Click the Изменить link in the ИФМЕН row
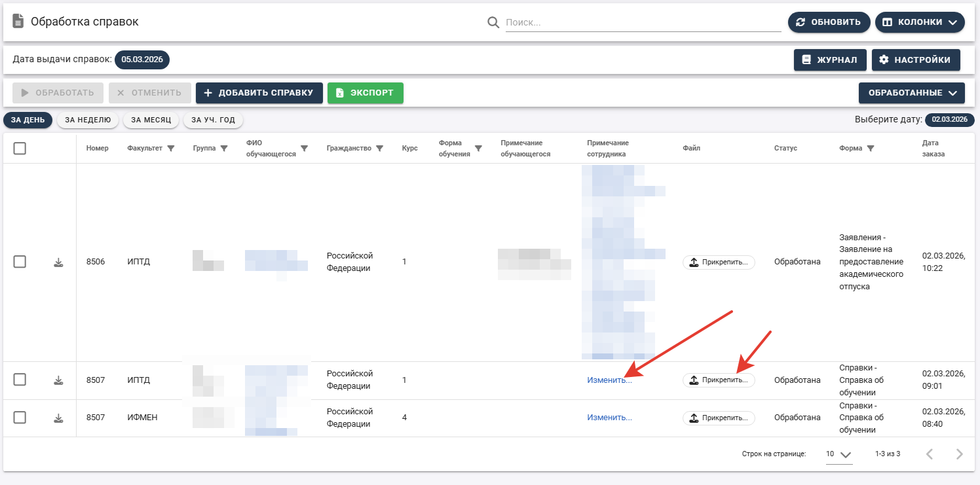The height and width of the screenshot is (485, 980). 609,418
